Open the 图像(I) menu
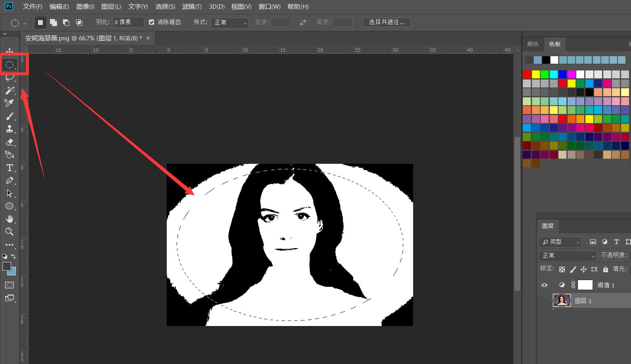 point(85,7)
